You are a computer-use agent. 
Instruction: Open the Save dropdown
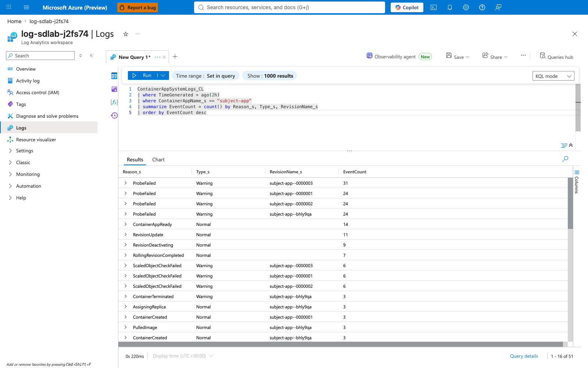click(x=458, y=57)
